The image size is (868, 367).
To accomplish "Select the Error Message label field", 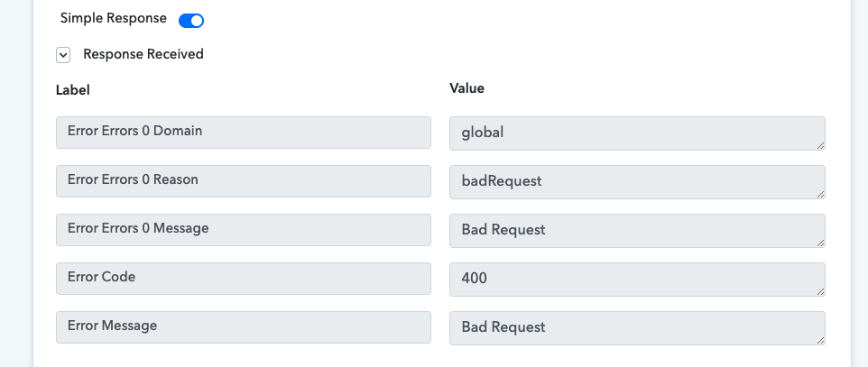I will click(x=244, y=327).
